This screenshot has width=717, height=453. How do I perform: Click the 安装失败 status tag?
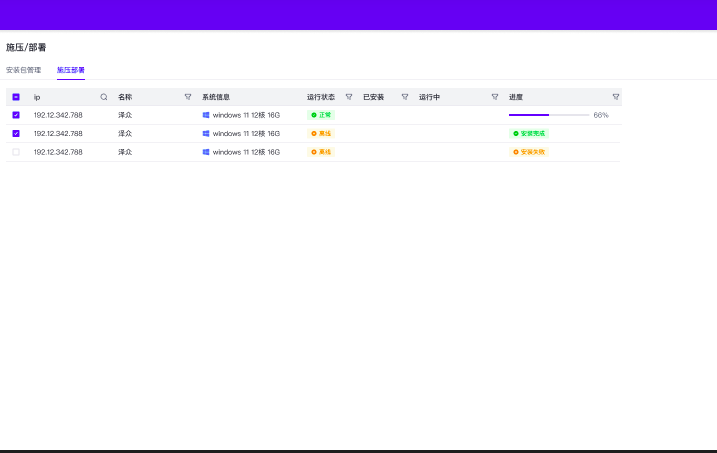click(x=529, y=152)
